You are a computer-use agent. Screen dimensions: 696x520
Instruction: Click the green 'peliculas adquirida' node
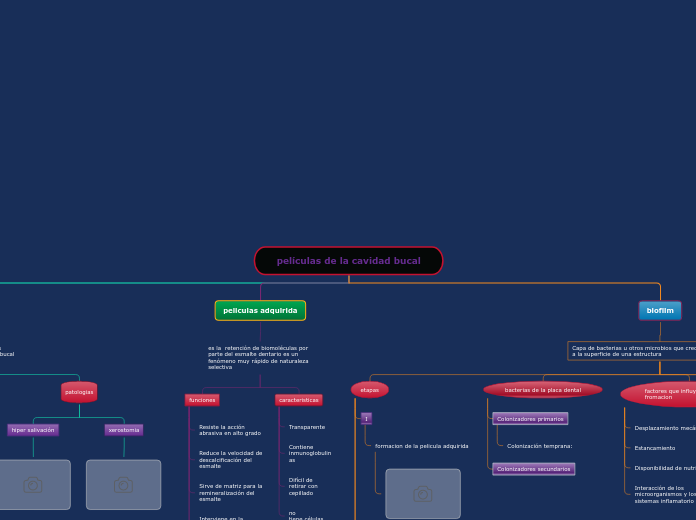(260, 310)
